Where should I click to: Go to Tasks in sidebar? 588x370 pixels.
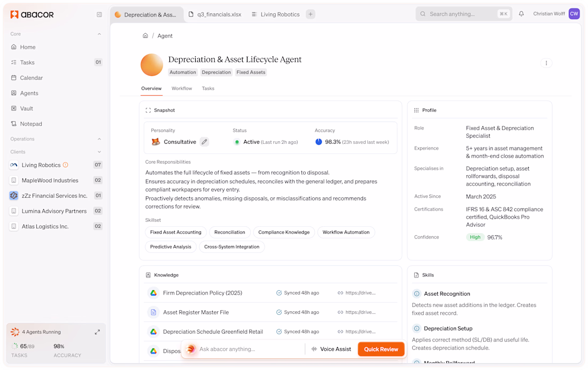click(56, 63)
